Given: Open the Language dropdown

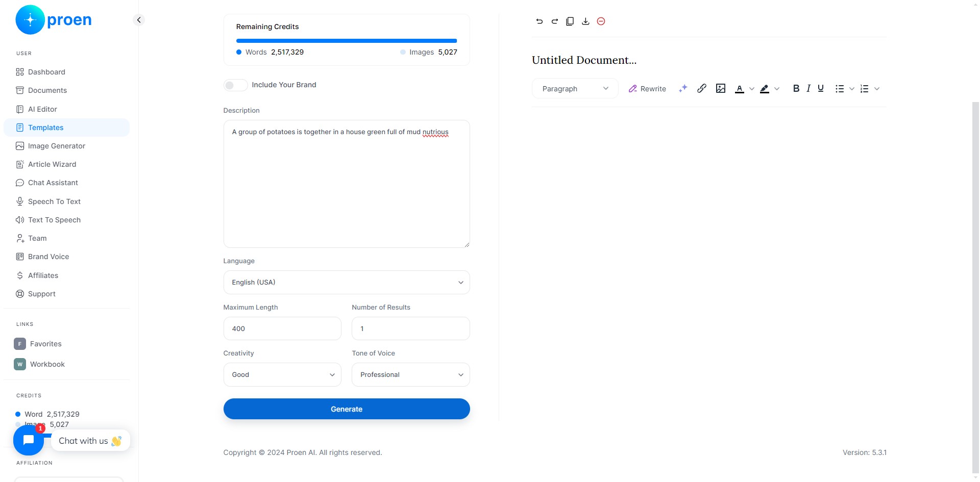Looking at the screenshot, I should point(347,282).
